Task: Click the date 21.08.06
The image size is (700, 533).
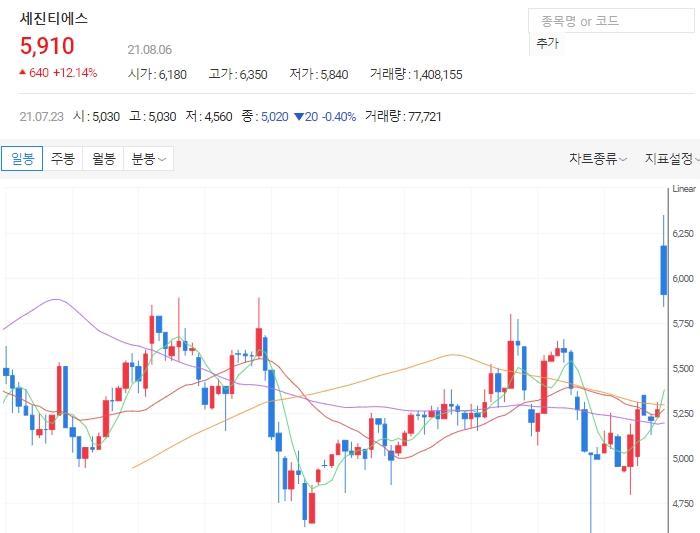Action: click(150, 50)
